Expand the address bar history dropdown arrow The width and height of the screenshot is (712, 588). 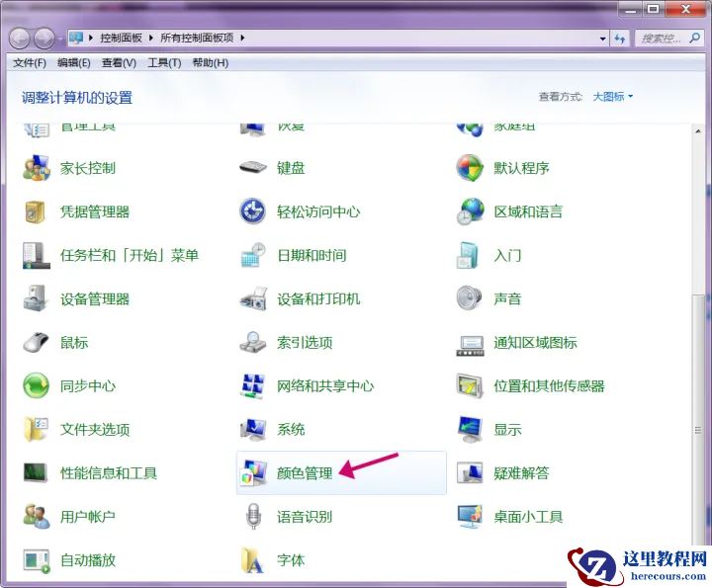602,39
